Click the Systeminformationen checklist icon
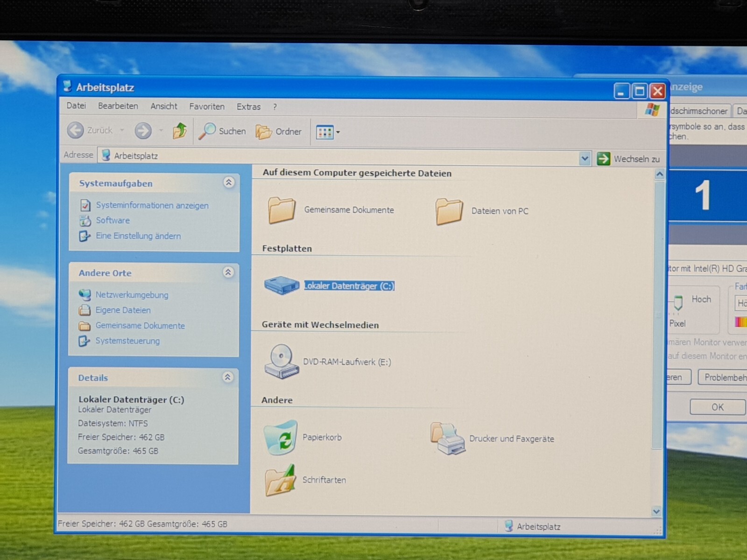The height and width of the screenshot is (560, 747). pos(85,205)
